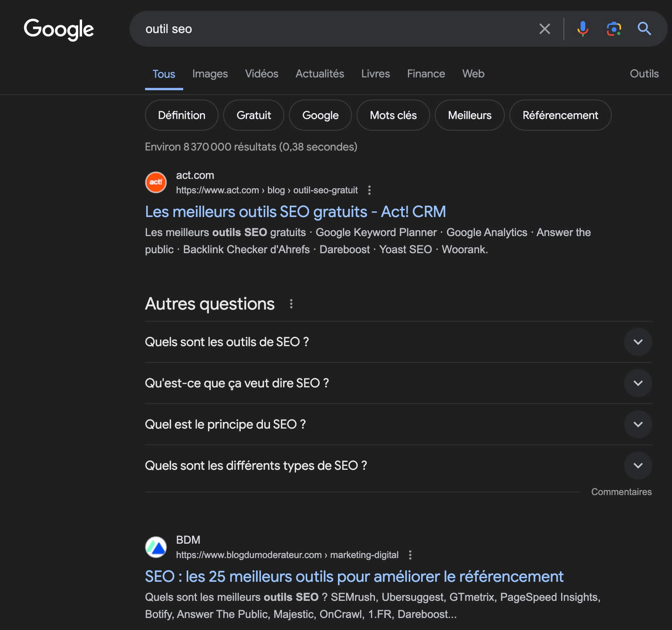Clear the search query with the X icon
The image size is (672, 630).
pyautogui.click(x=544, y=29)
